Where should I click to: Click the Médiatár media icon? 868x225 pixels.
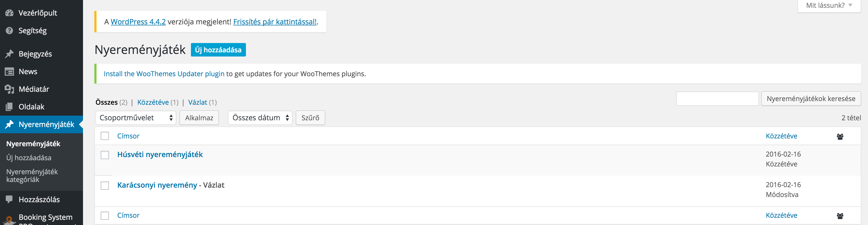click(9, 89)
